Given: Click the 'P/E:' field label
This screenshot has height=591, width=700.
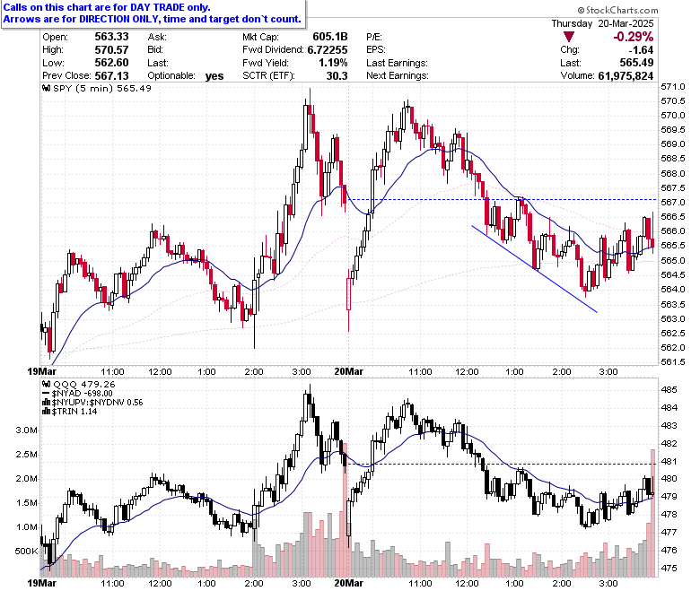Looking at the screenshot, I should pos(374,37).
